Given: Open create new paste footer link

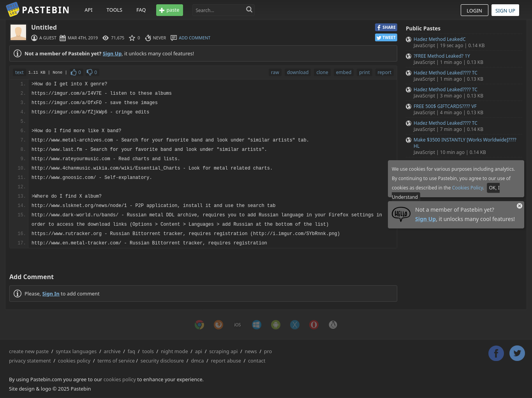Looking at the screenshot, I should click(29, 351).
